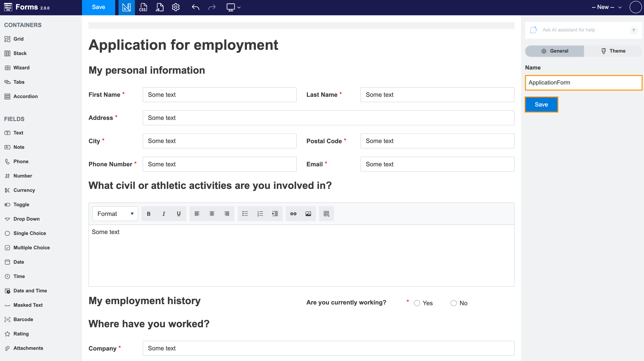
Task: Open the device preview dropdown
Action: 233,7
